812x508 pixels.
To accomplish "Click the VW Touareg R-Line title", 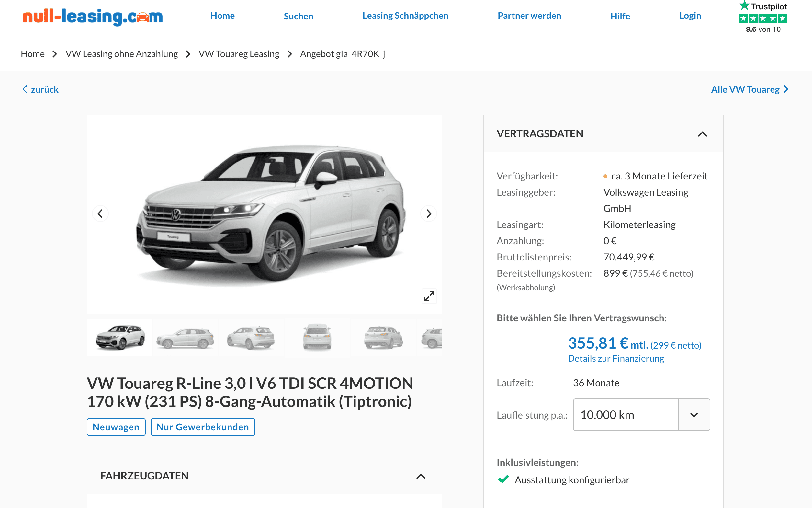I will [250, 392].
